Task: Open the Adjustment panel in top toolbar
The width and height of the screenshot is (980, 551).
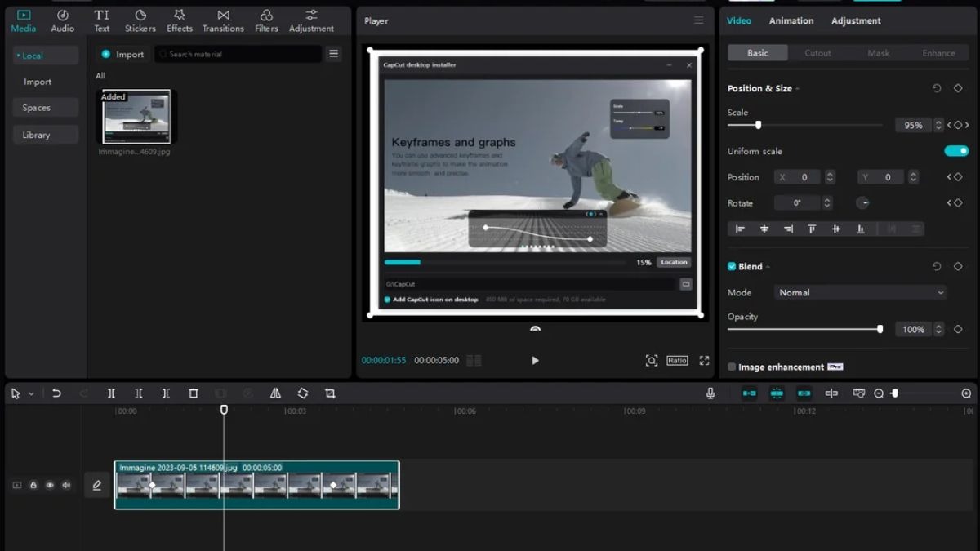Action: pyautogui.click(x=311, y=21)
